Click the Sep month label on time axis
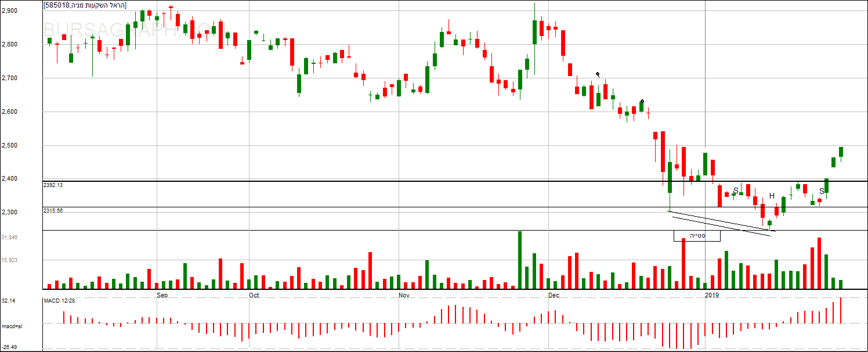This screenshot has height=352, width=868. coord(162,295)
